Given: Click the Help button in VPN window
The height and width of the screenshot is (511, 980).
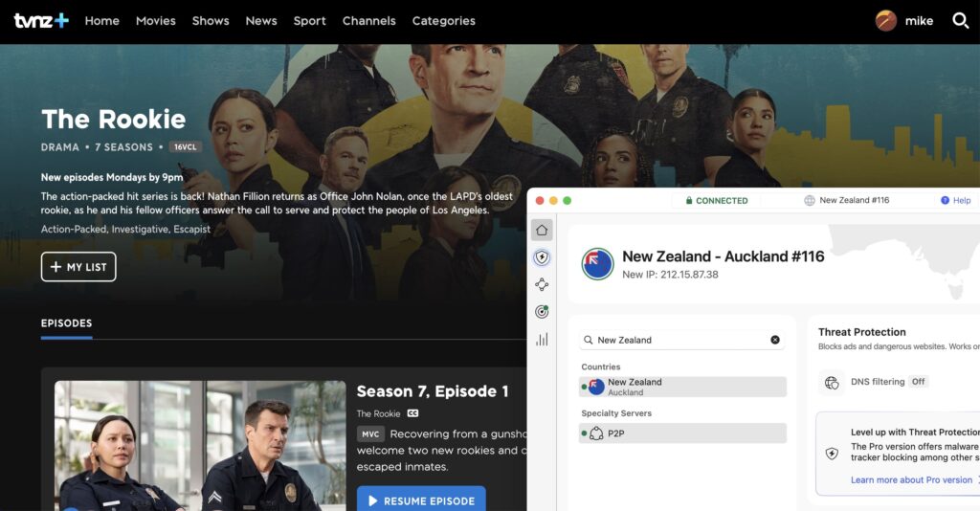Looking at the screenshot, I should pyautogui.click(x=956, y=201).
